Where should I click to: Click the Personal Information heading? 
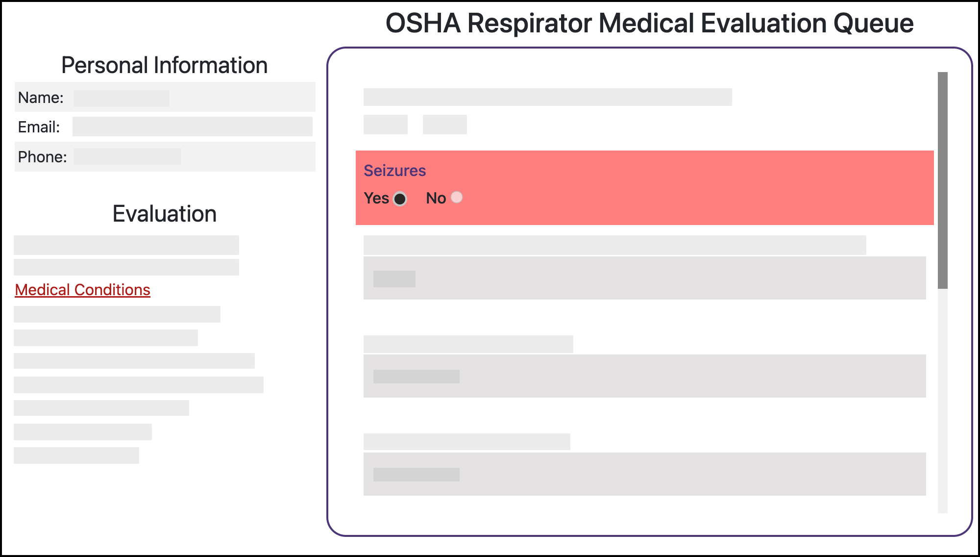(164, 65)
